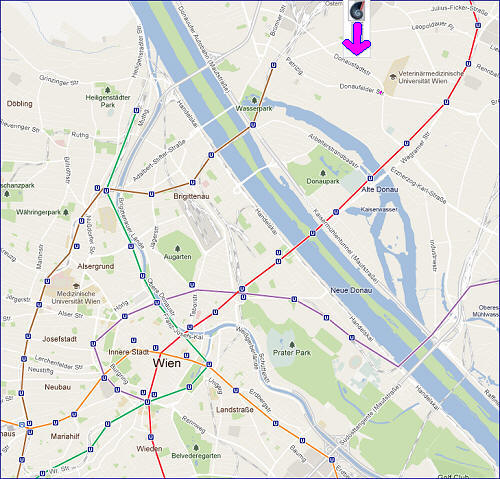Select the Wasserpark tree icon
This screenshot has width=500, height=479.
[x=254, y=100]
